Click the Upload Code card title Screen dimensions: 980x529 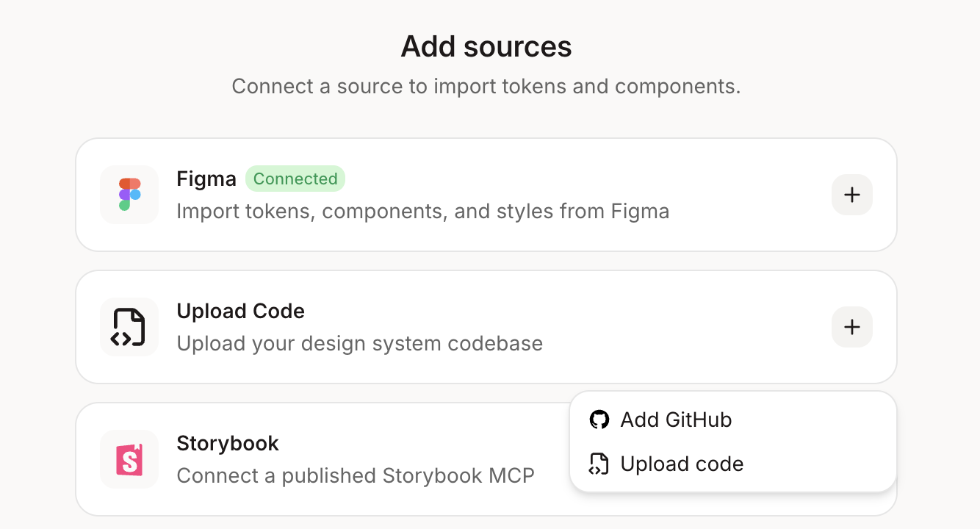point(241,311)
